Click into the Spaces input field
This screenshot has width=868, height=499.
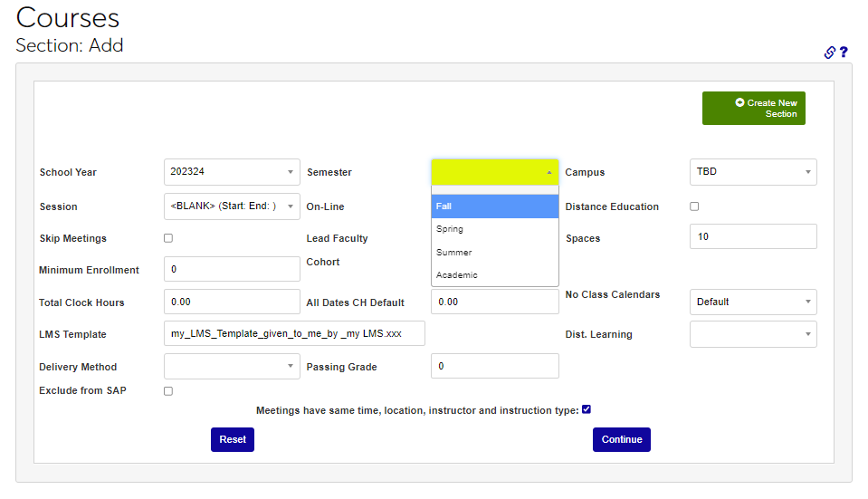pyautogui.click(x=753, y=236)
